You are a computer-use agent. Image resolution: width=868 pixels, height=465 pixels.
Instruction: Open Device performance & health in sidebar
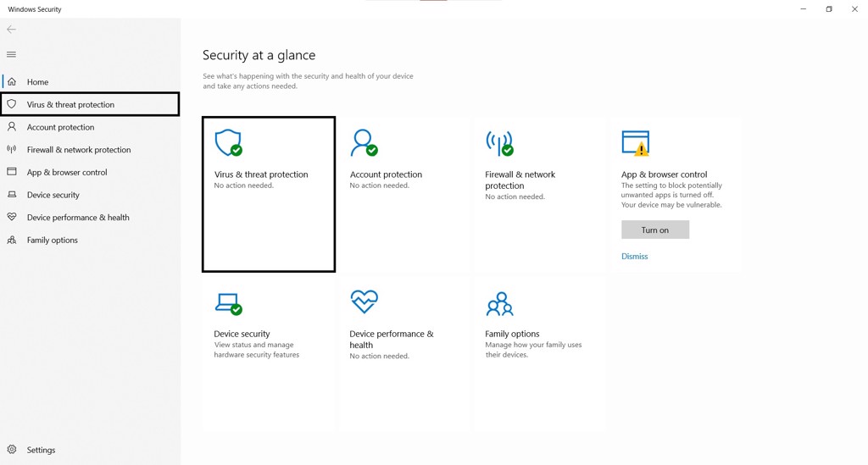(90, 218)
